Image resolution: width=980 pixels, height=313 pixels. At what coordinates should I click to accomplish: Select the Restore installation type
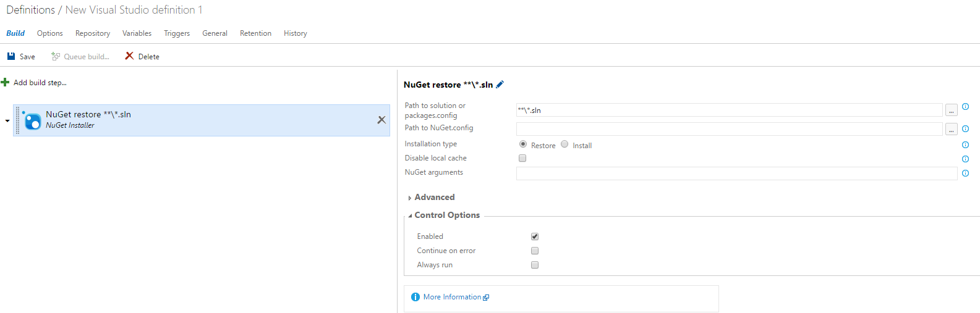(523, 144)
